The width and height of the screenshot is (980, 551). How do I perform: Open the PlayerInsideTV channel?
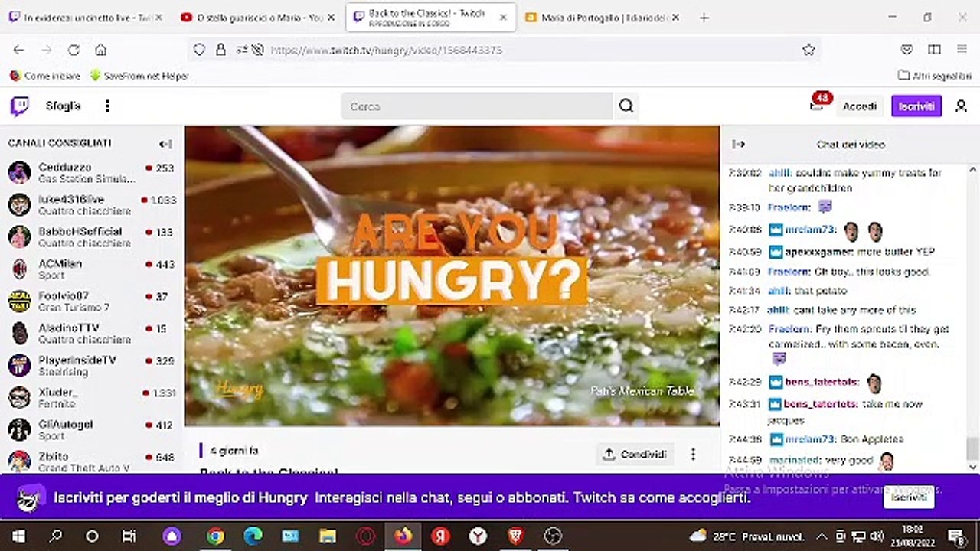[x=92, y=365]
